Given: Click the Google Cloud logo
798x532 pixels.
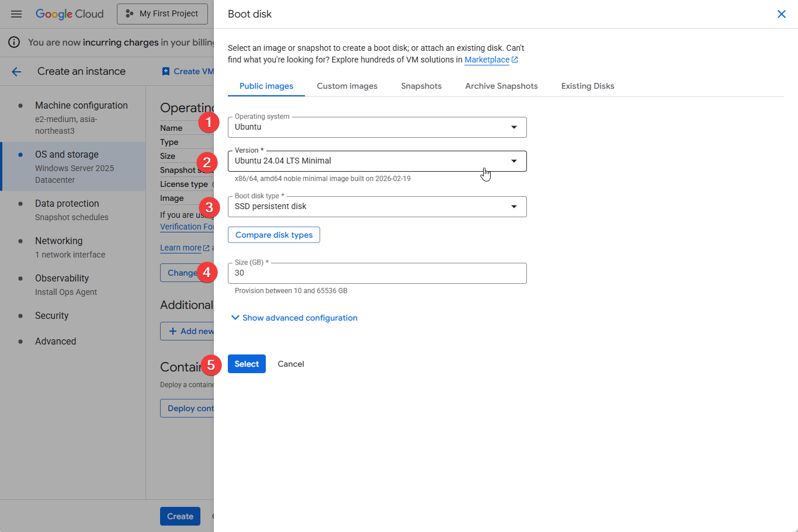Looking at the screenshot, I should 70,14.
